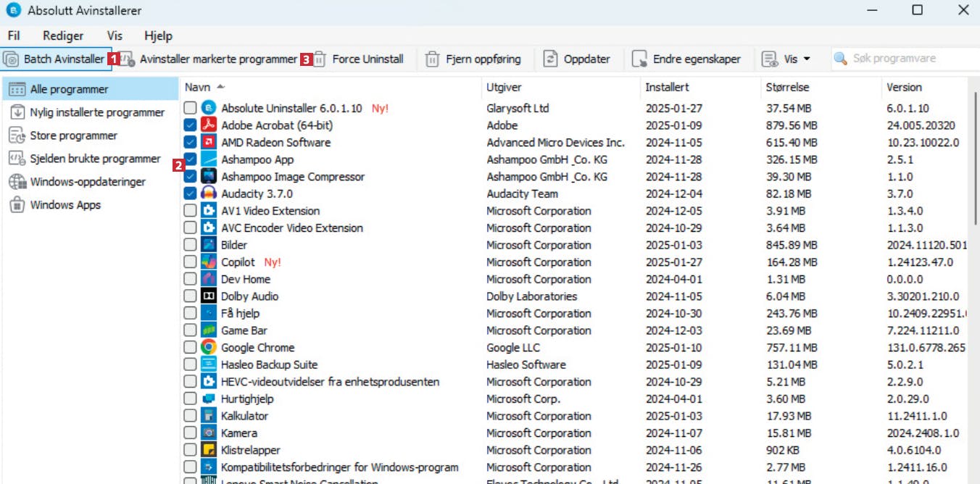Uncheck the Ashampoo Image Compressor checkbox

coord(190,176)
